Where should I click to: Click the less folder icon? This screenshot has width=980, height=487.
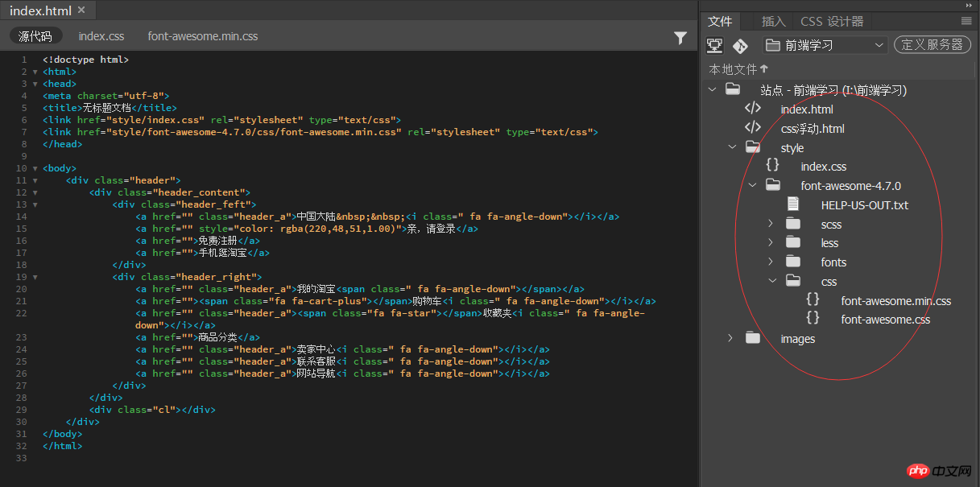(793, 242)
